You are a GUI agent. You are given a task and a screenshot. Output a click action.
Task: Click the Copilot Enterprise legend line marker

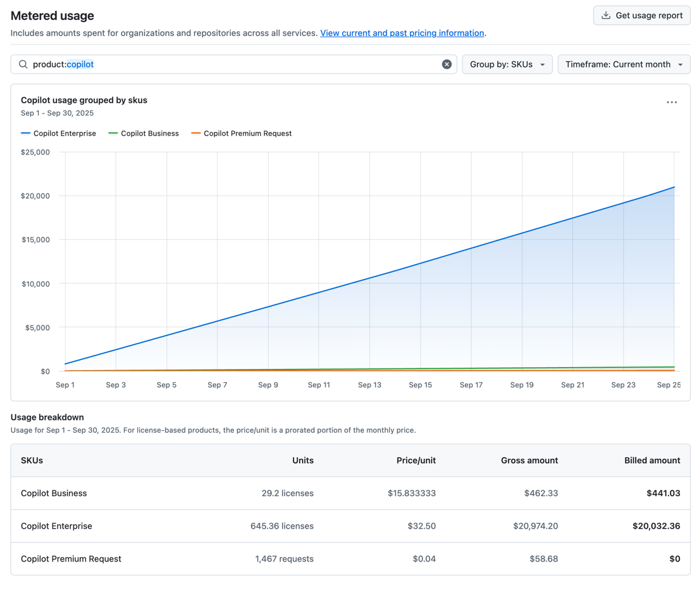pyautogui.click(x=26, y=133)
